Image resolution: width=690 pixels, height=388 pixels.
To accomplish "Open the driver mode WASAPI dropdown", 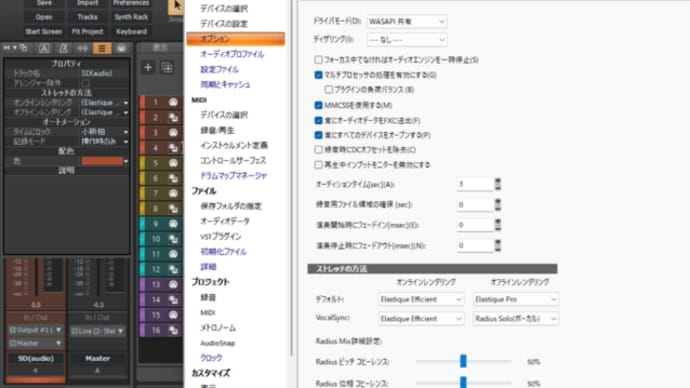I will [407, 21].
